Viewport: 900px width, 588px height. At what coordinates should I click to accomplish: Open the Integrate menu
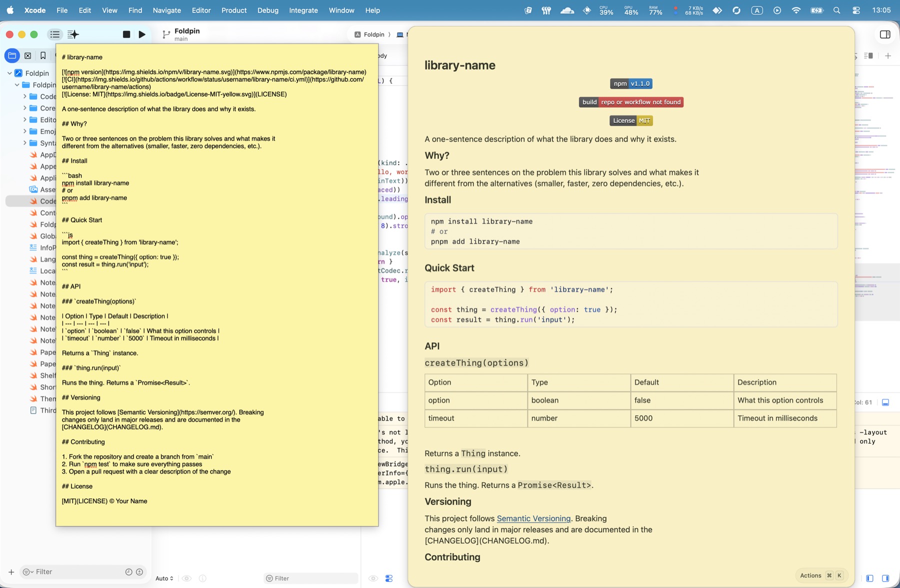[303, 10]
